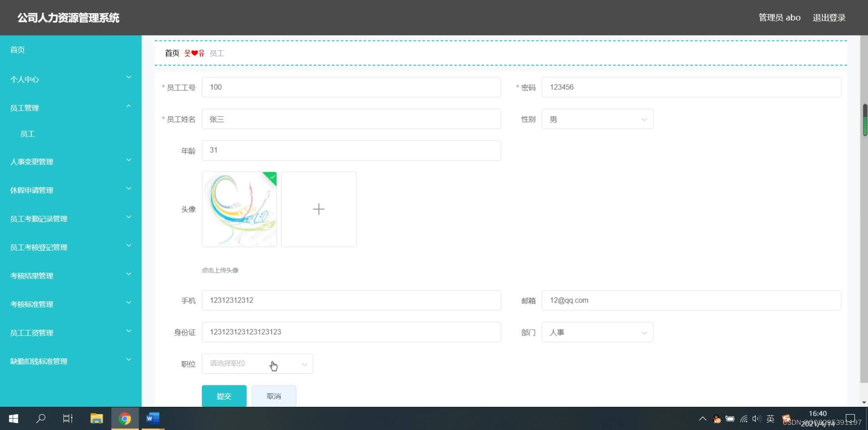This screenshot has height=430, width=868.
Task: Open the 职位 selection dropdown
Action: point(257,364)
